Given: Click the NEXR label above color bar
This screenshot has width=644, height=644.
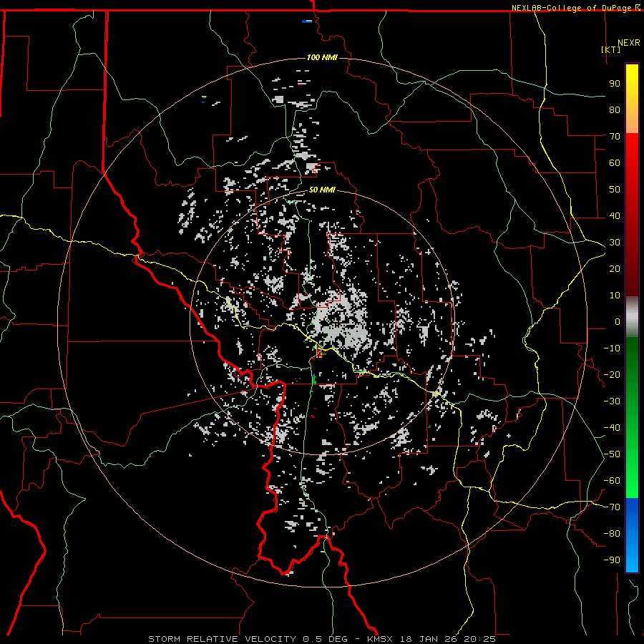Looking at the screenshot, I should [x=629, y=43].
